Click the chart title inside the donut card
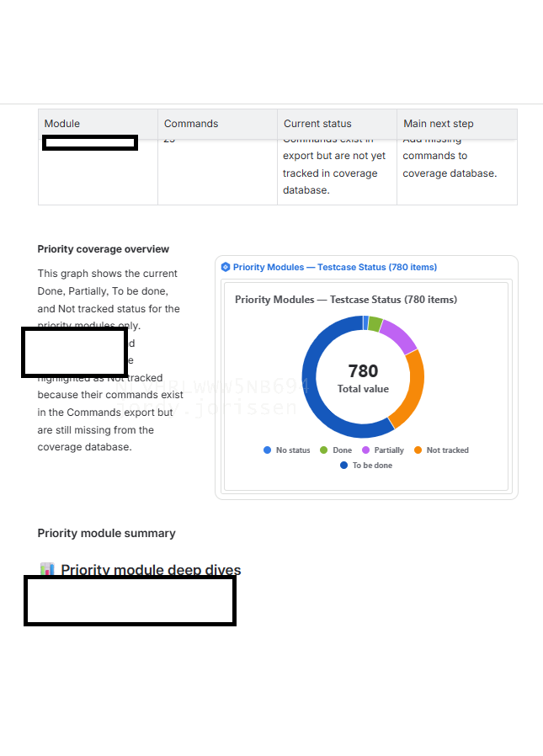 click(346, 300)
